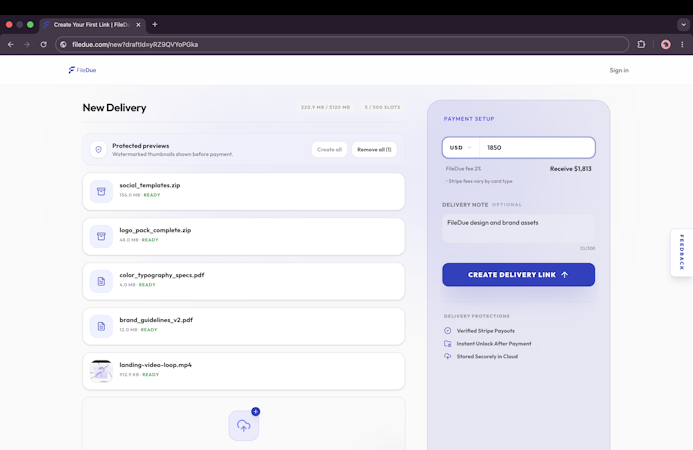The image size is (693, 450).
Task: Click the Sign in link
Action: tap(619, 70)
